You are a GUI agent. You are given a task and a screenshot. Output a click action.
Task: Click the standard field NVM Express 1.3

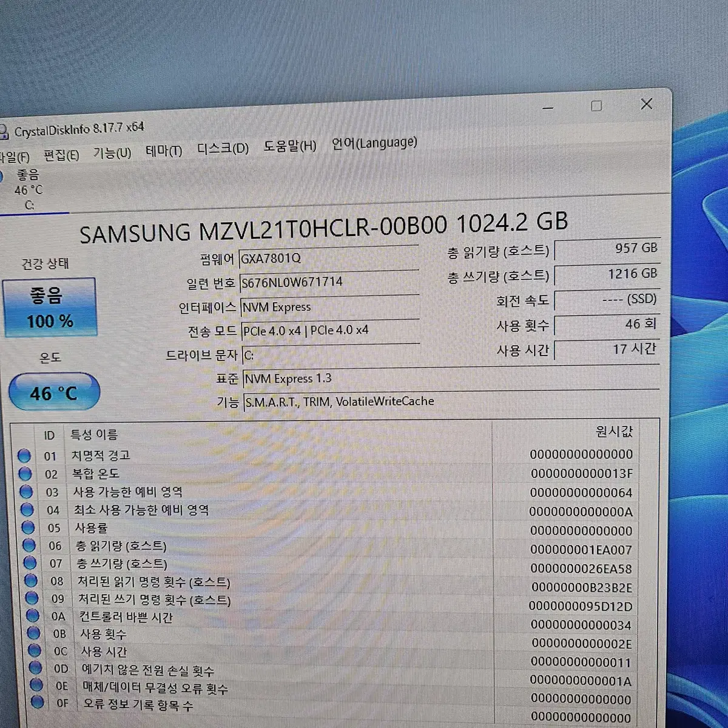(450, 379)
